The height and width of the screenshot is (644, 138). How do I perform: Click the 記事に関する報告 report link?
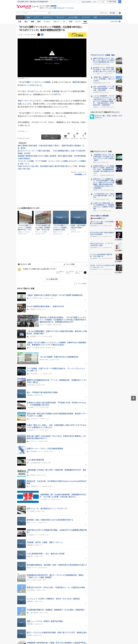(23, 138)
